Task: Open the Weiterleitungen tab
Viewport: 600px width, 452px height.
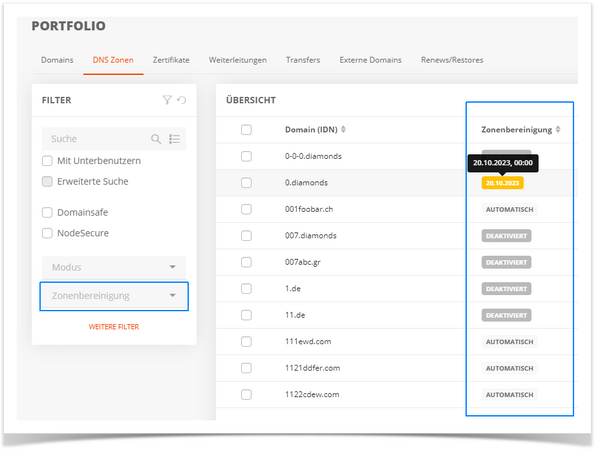Action: pyautogui.click(x=238, y=60)
